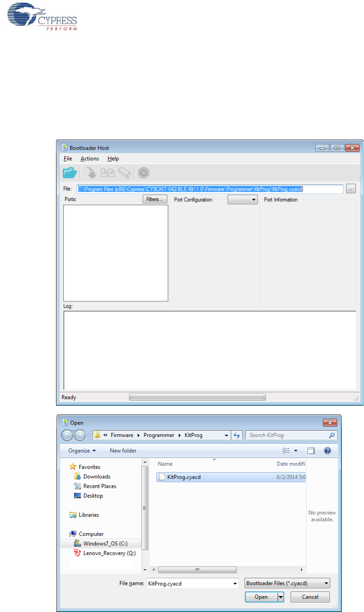
Task: Click the Verify documents toolbar icon
Action: pyautogui.click(x=108, y=173)
